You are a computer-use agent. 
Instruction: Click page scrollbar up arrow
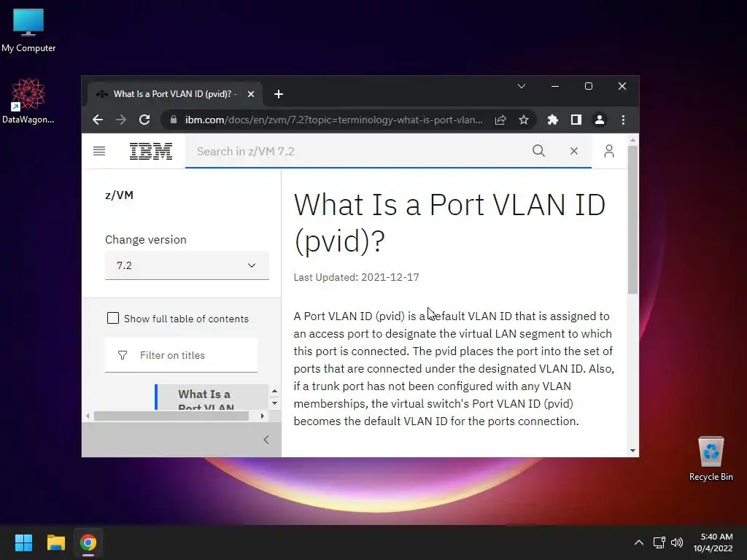click(632, 140)
